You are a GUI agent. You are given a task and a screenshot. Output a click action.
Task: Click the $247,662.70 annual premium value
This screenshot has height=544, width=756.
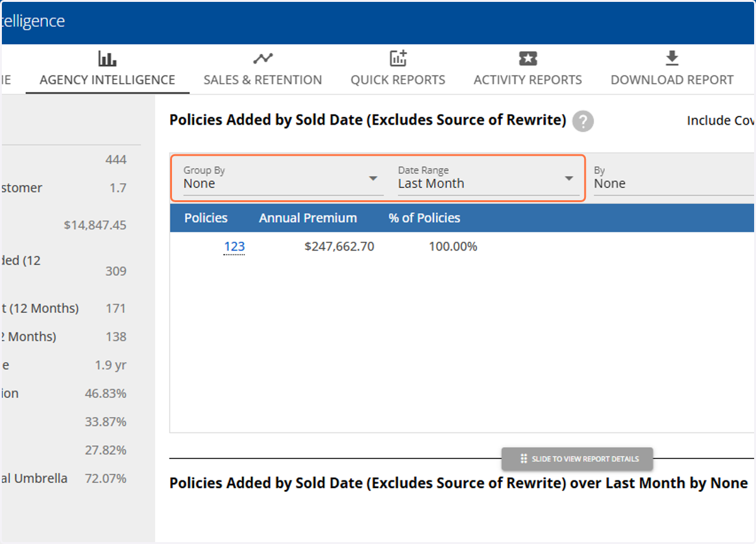pyautogui.click(x=340, y=246)
